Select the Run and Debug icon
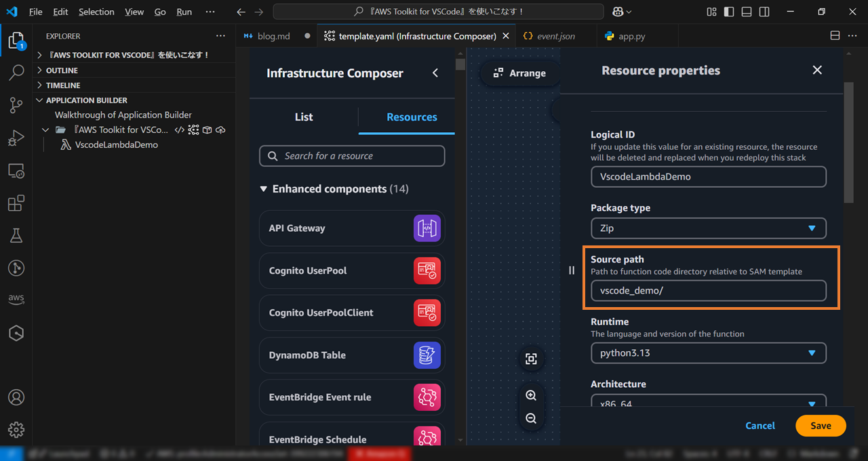868x461 pixels. coord(16,138)
